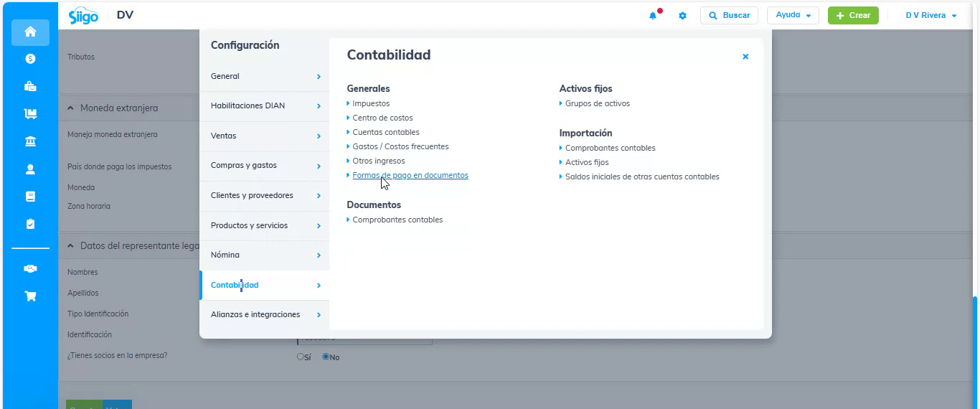Open Comprobantes contables under Importación

pyautogui.click(x=611, y=148)
